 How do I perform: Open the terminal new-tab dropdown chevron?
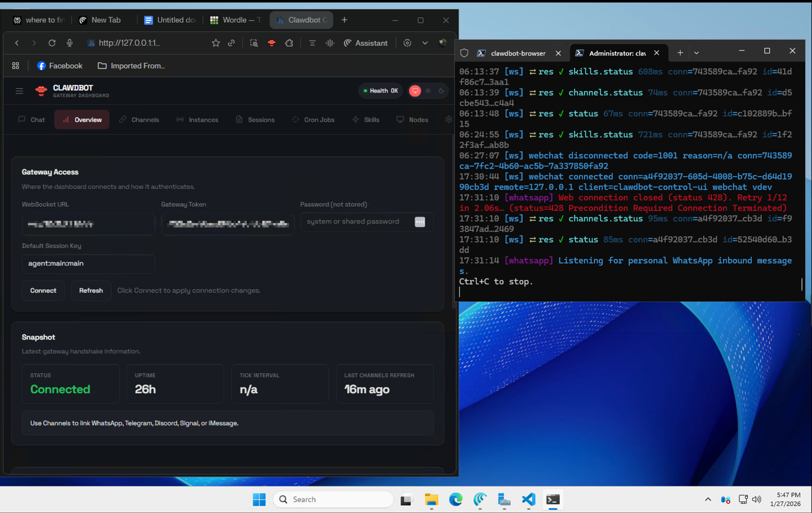pyautogui.click(x=696, y=53)
